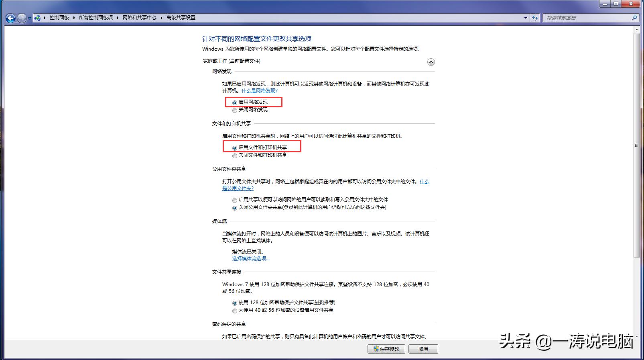The height and width of the screenshot is (360, 644).
Task: Click the Forward navigation arrow button
Action: 22,18
